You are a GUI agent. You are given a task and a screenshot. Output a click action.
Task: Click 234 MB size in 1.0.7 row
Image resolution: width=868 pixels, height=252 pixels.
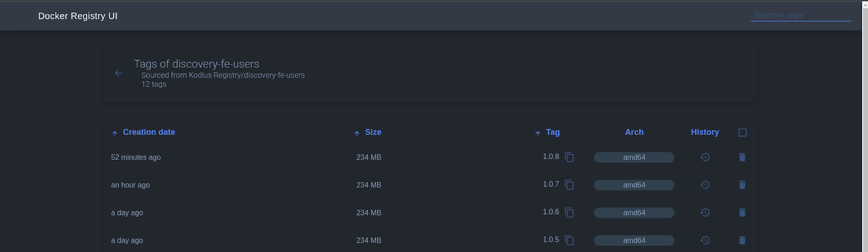[x=369, y=185]
